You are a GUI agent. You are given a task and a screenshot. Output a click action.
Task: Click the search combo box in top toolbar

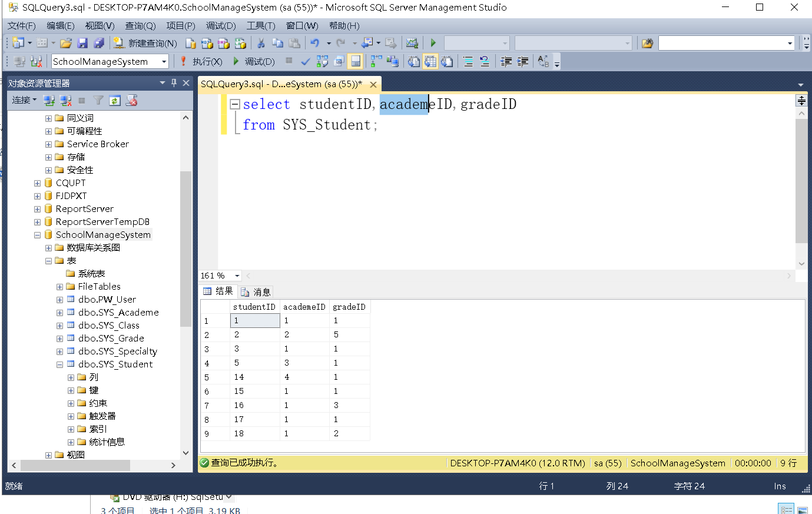pyautogui.click(x=726, y=43)
